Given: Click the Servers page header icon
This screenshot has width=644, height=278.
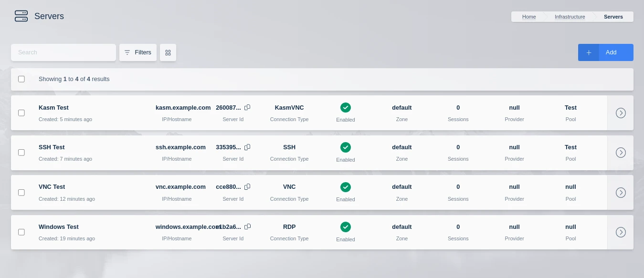Looking at the screenshot, I should (21, 16).
